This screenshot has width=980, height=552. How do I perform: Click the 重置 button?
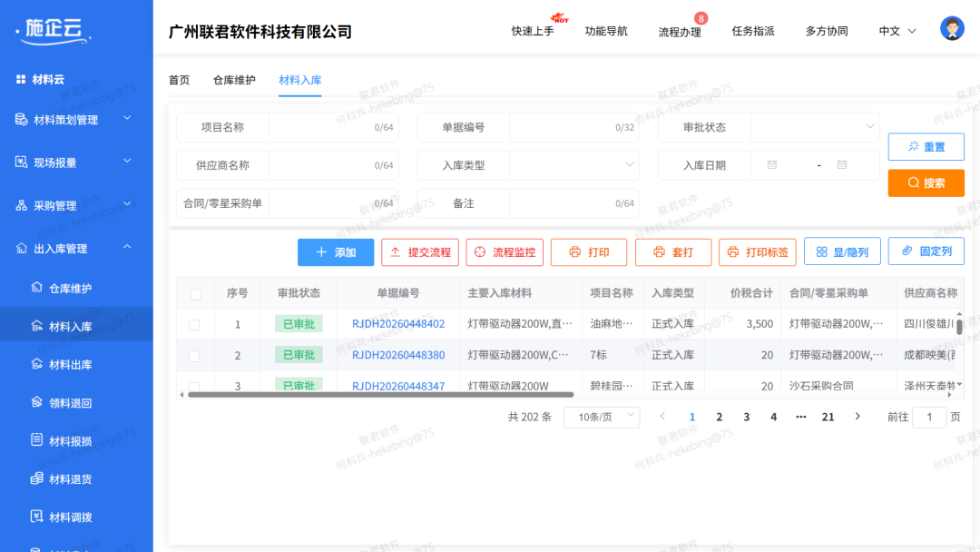pos(926,146)
